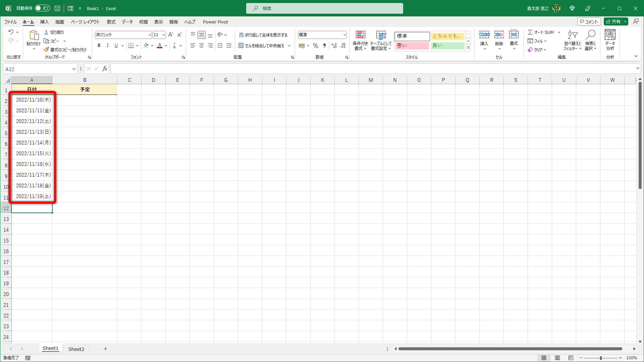This screenshot has height=362, width=644.
Task: Open the font name dropdown
Action: click(150, 35)
